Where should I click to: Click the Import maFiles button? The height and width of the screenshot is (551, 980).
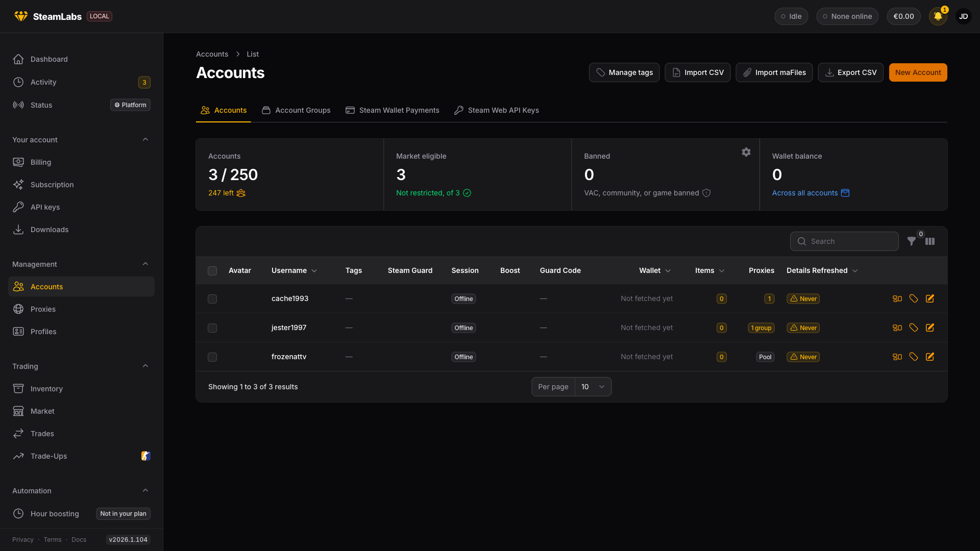[x=774, y=72]
